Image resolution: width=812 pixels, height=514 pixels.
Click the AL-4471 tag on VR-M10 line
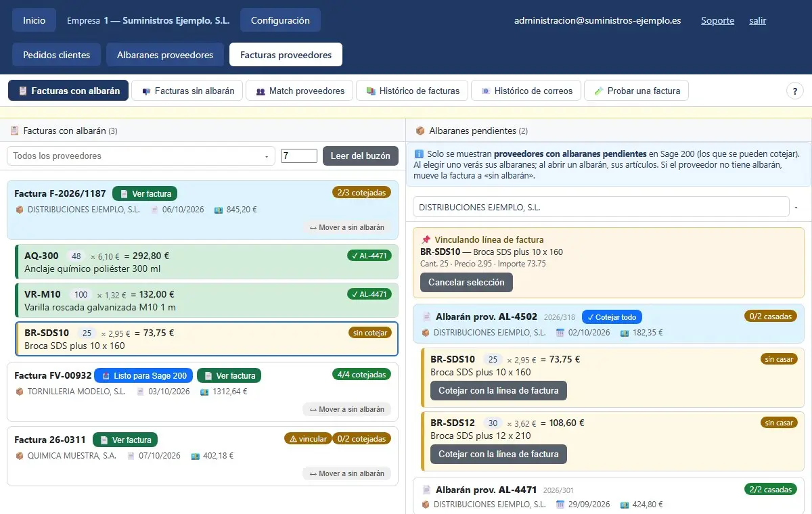(369, 294)
